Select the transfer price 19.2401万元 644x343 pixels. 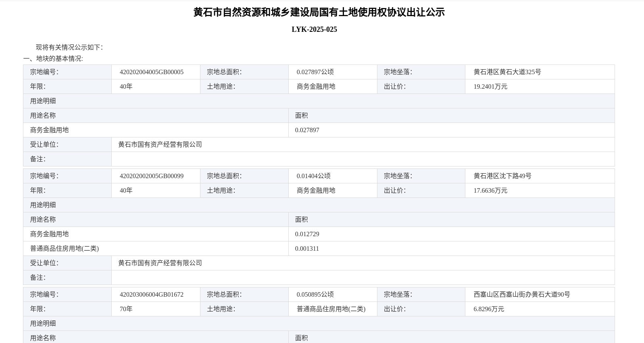pyautogui.click(x=490, y=87)
